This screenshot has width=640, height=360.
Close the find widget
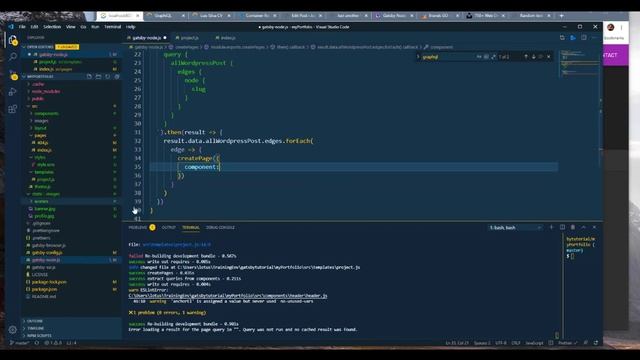(549, 57)
